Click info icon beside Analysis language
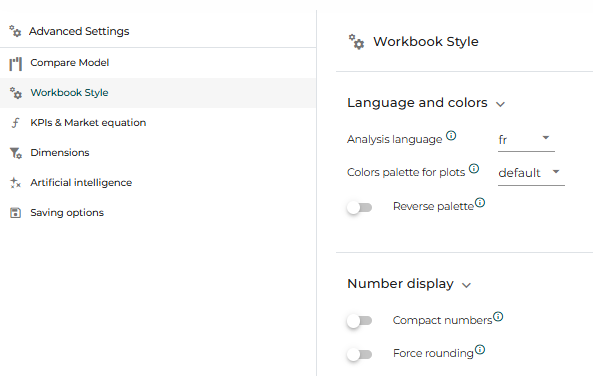 click(x=451, y=135)
